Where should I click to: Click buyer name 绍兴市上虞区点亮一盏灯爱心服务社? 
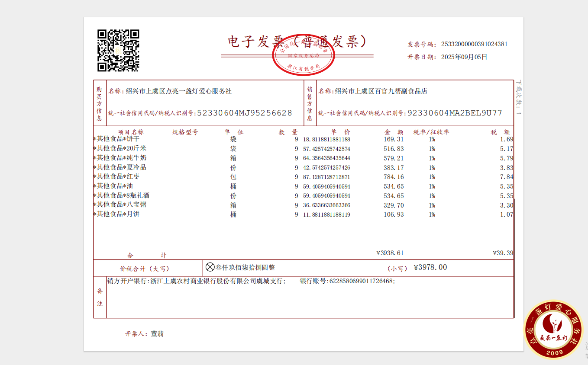(179, 91)
